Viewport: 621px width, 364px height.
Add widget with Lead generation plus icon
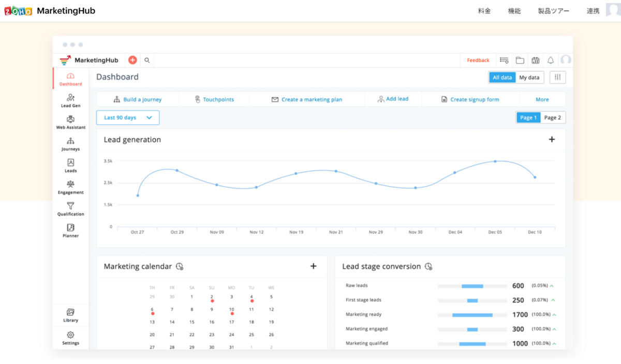click(552, 139)
